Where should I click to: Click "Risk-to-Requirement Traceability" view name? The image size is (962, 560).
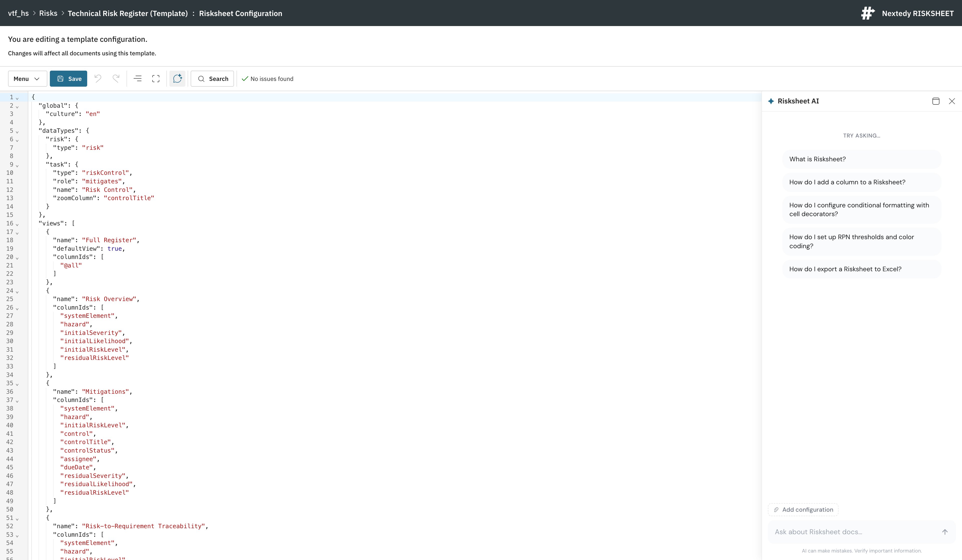tap(144, 526)
